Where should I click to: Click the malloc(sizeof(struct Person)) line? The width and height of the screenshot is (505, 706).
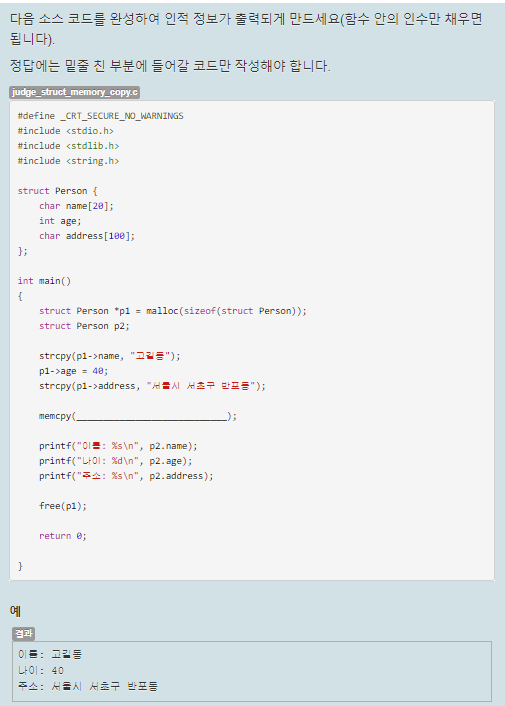173,311
